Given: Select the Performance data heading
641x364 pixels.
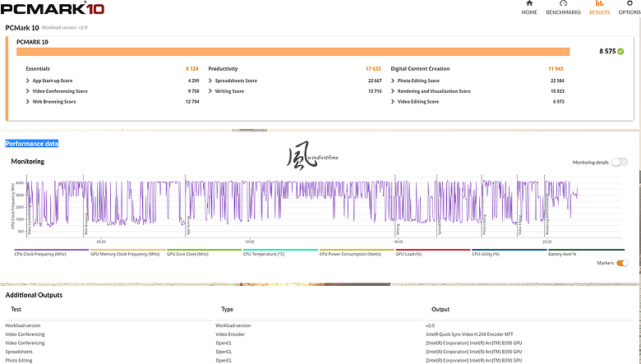Looking at the screenshot, I should [32, 144].
